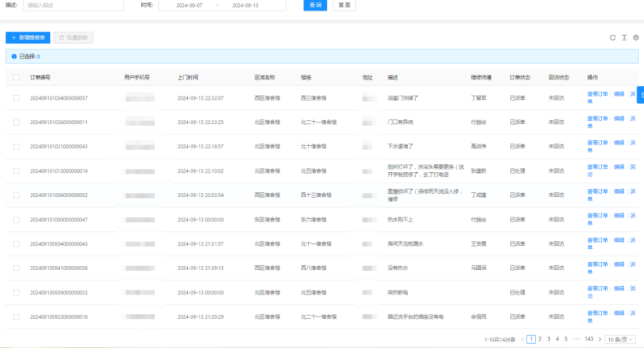
Task: Open the end date 2024-09-13 picker
Action: [245, 6]
